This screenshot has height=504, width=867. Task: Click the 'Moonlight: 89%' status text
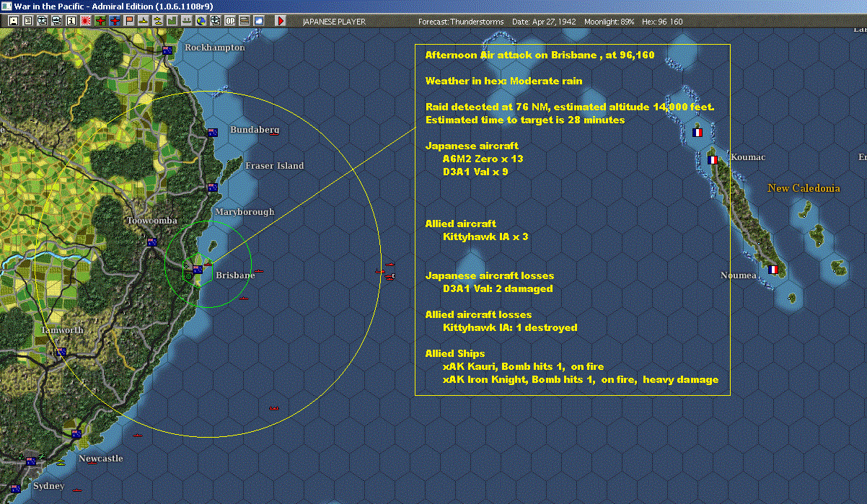click(609, 22)
